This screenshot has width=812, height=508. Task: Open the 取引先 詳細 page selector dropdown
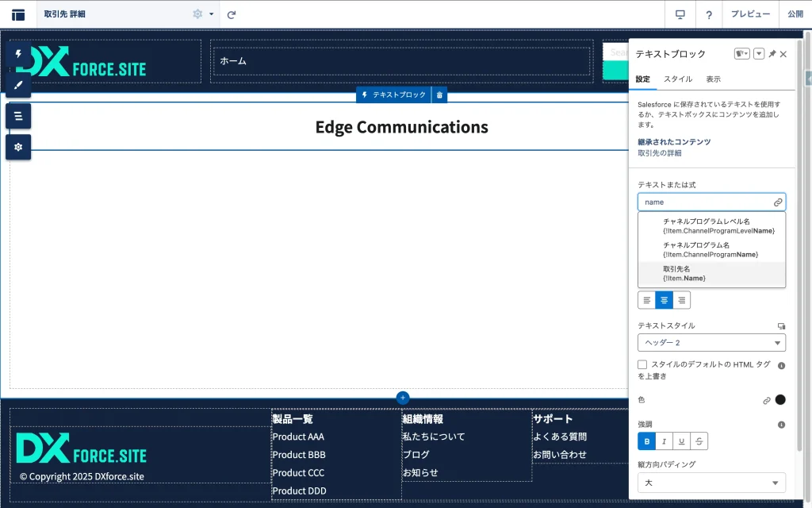click(x=211, y=14)
